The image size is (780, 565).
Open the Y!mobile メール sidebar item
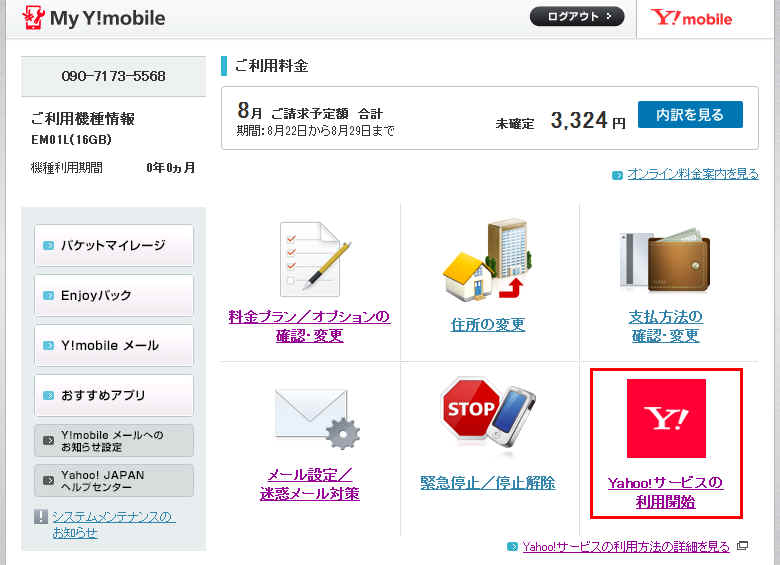click(114, 345)
